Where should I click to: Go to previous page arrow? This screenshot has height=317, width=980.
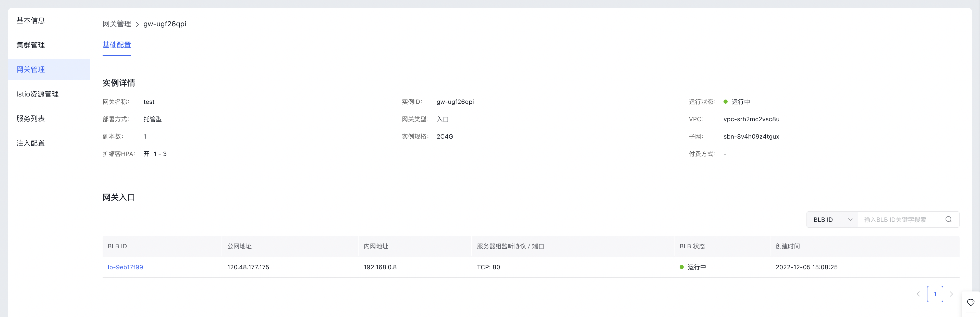tap(918, 294)
